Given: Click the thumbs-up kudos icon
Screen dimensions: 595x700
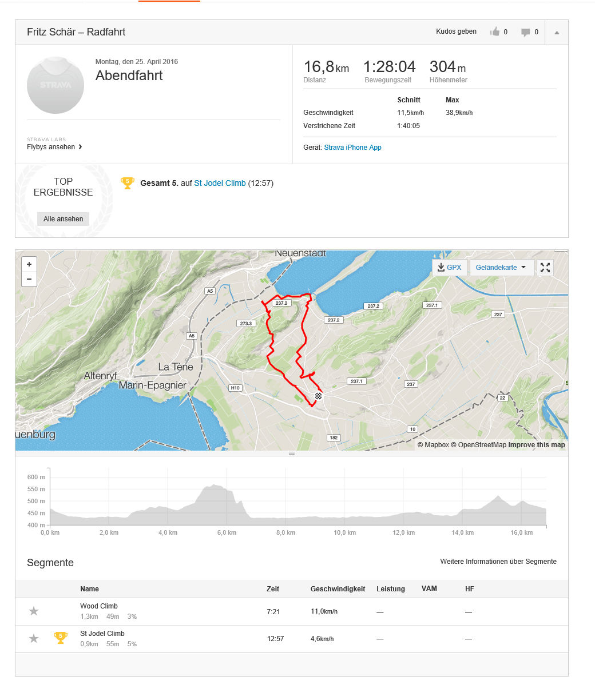Looking at the screenshot, I should (x=495, y=32).
